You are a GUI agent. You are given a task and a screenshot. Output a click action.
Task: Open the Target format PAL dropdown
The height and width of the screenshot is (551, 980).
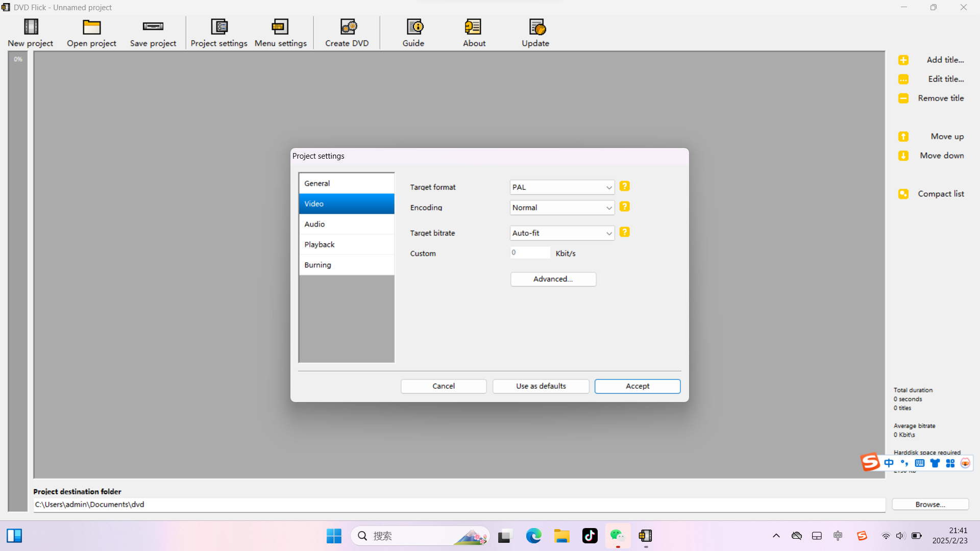point(562,187)
